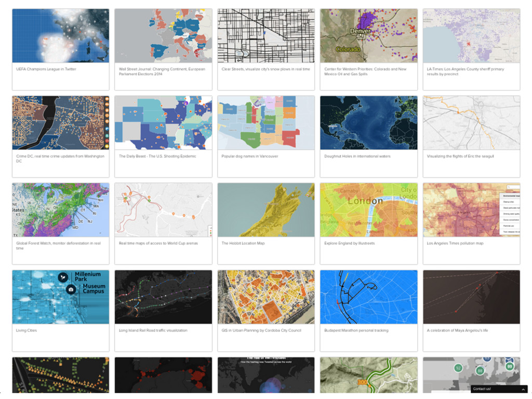Click the 'Living Cities' title text
532x399 pixels.
pos(26,330)
